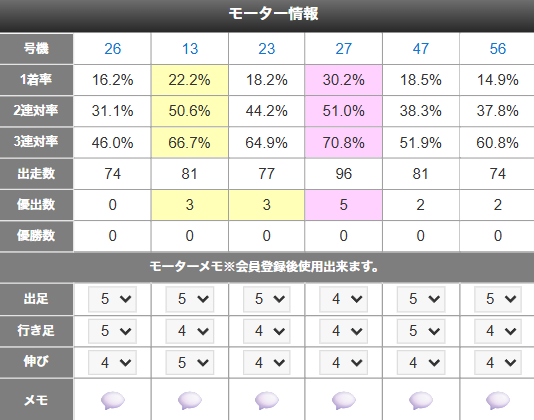Open memo bubble for motor 27

click(x=344, y=400)
